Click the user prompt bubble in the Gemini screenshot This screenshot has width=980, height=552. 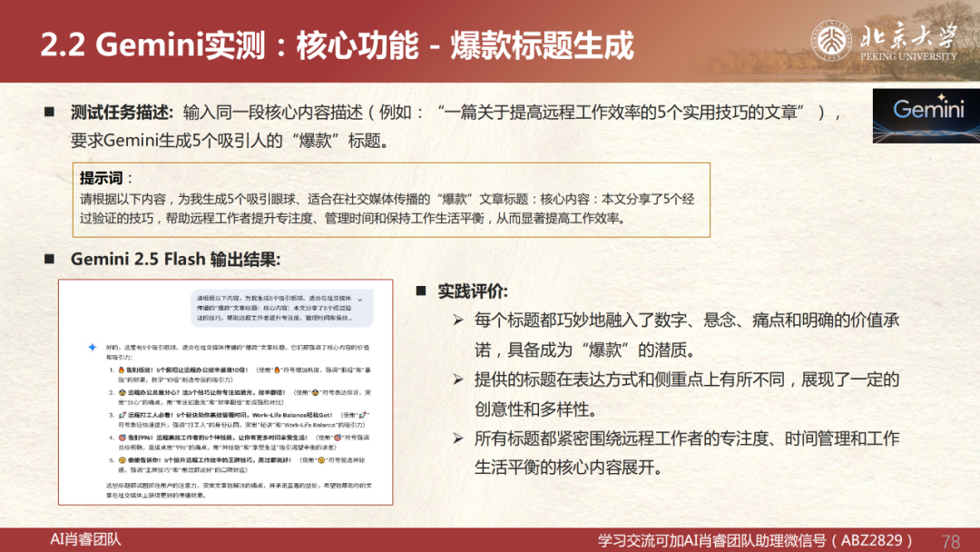tap(282, 308)
